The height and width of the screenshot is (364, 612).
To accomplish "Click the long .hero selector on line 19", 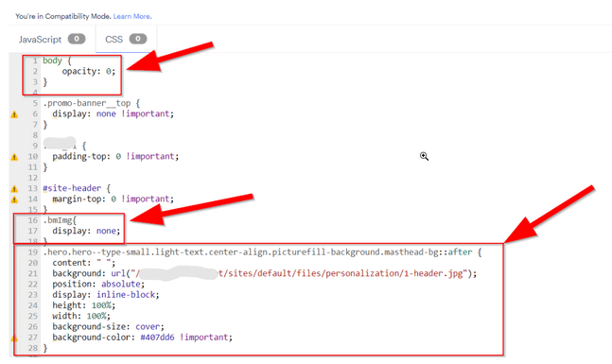I will click(x=262, y=252).
